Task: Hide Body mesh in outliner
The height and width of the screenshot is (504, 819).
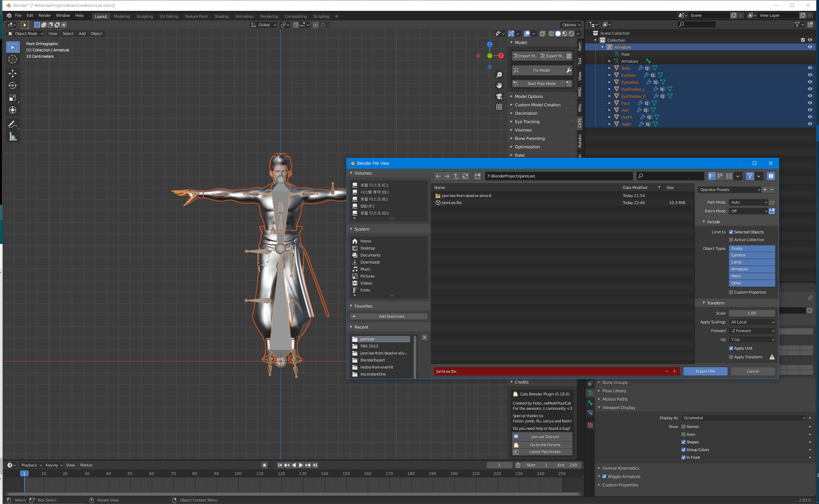Action: (810, 68)
